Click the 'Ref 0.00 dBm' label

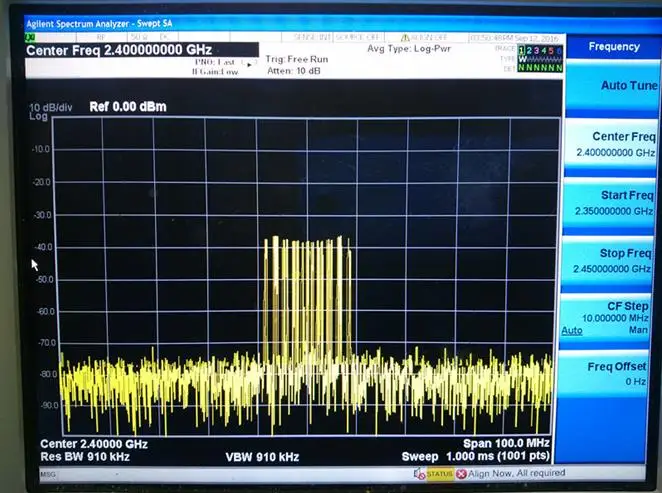coord(128,107)
